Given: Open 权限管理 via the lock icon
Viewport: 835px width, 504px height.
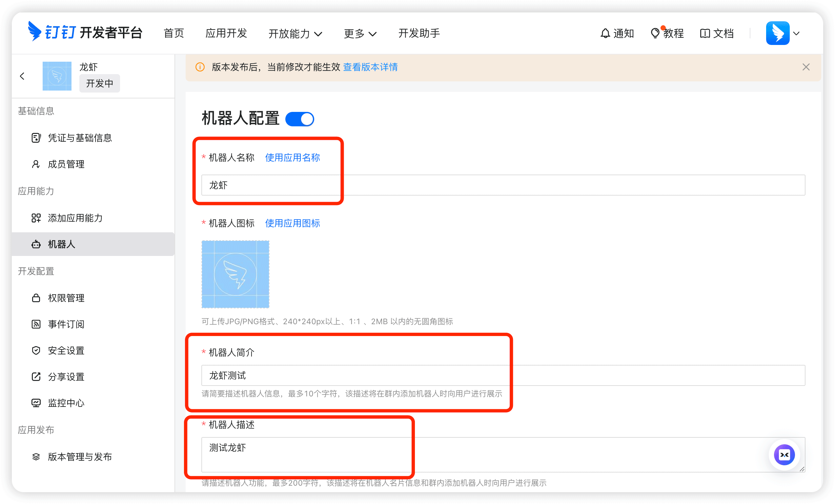Looking at the screenshot, I should click(36, 298).
